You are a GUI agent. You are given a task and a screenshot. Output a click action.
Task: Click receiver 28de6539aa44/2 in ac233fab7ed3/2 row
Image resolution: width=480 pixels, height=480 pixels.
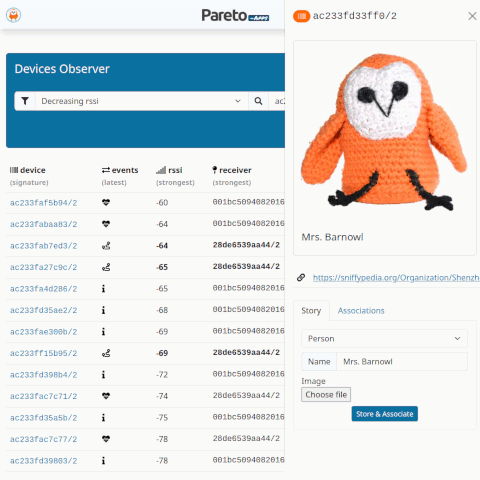point(246,245)
